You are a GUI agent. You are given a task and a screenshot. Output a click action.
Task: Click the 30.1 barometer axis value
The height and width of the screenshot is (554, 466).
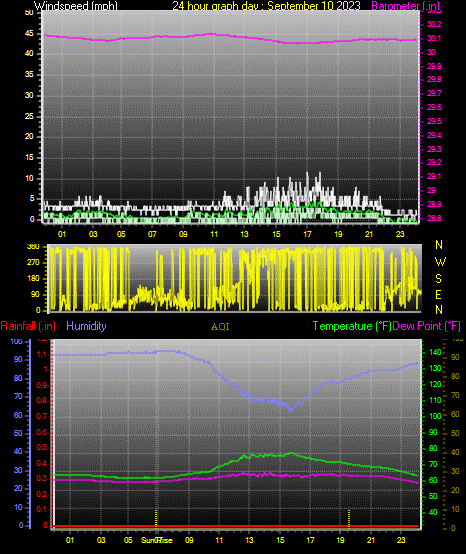(x=434, y=38)
